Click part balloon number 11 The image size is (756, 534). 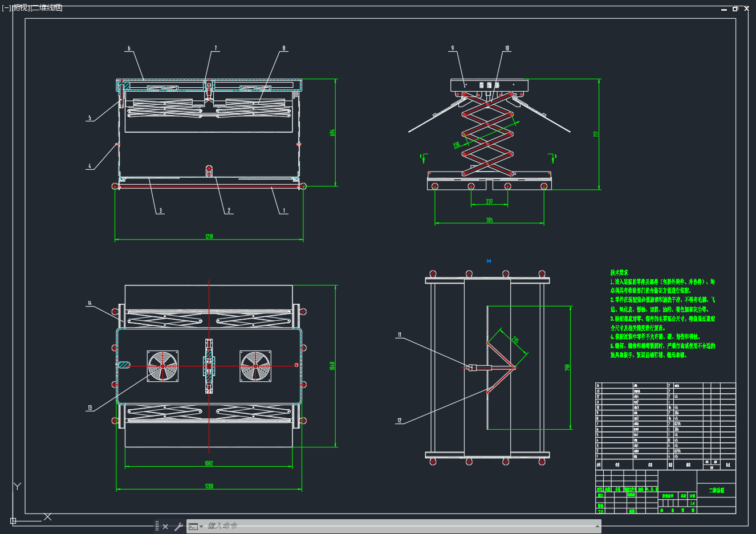pyautogui.click(x=400, y=335)
